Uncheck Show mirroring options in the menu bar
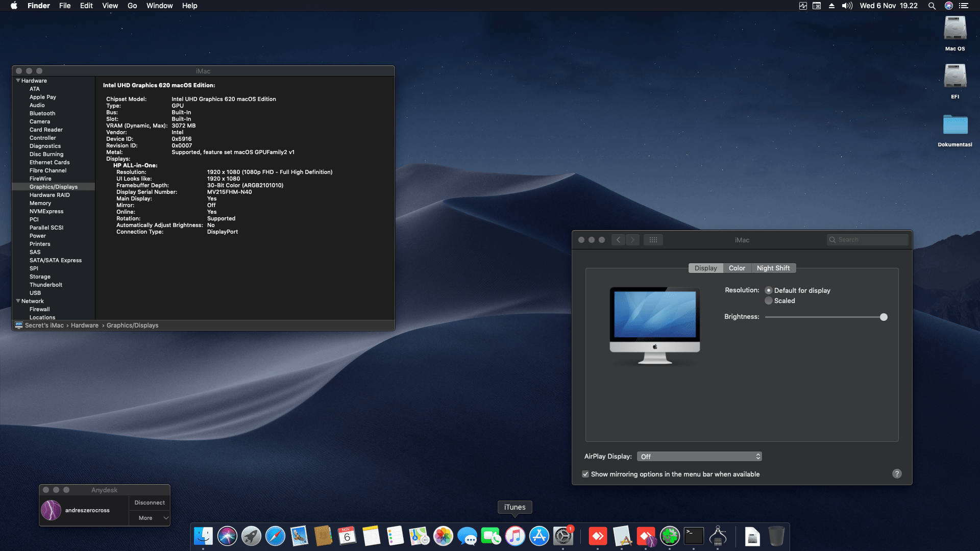 point(585,474)
